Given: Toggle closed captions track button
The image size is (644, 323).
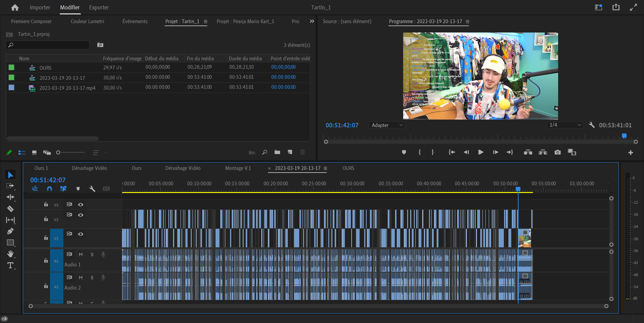Looking at the screenshot, I should click(106, 189).
